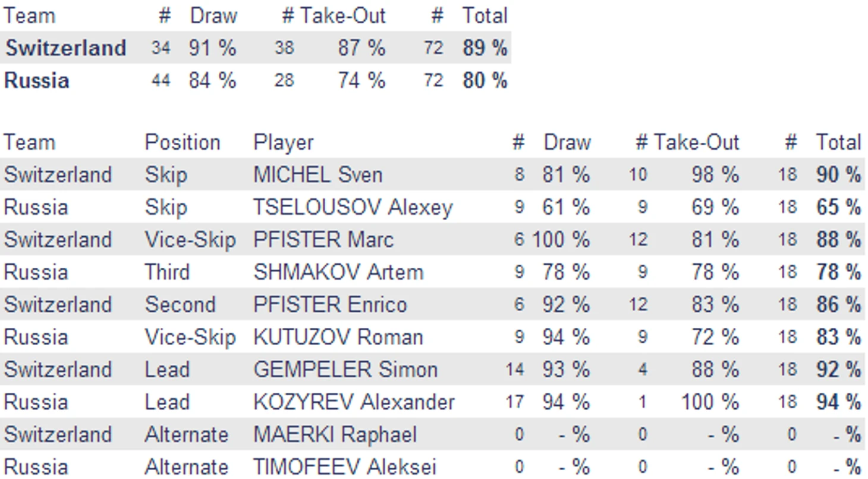Select alternate MAERKI Raphael
The height and width of the screenshot is (479, 868).
click(x=335, y=434)
